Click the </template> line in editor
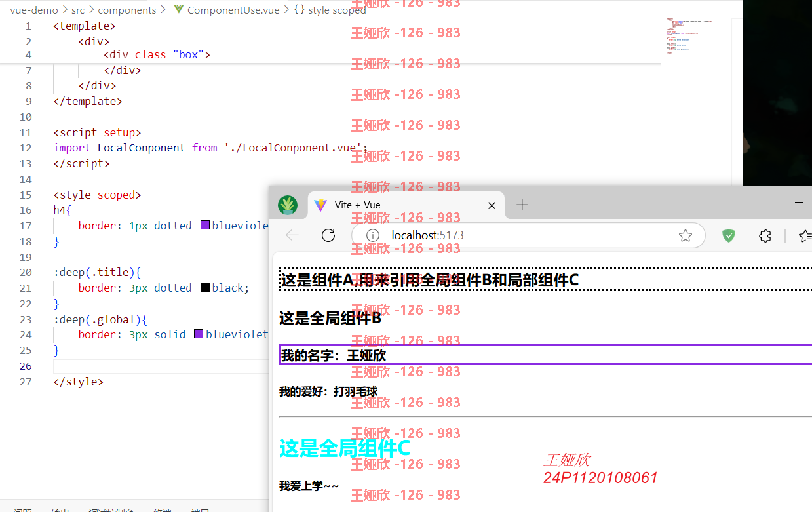This screenshot has width=812, height=512. point(88,101)
